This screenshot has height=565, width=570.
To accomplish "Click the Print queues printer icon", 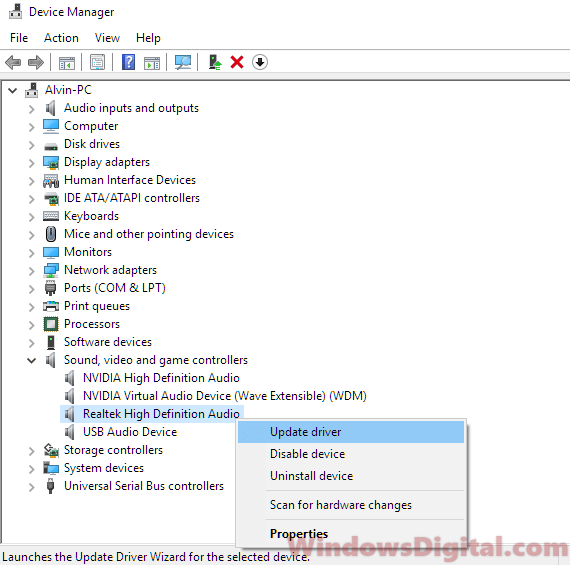I will pos(51,306).
